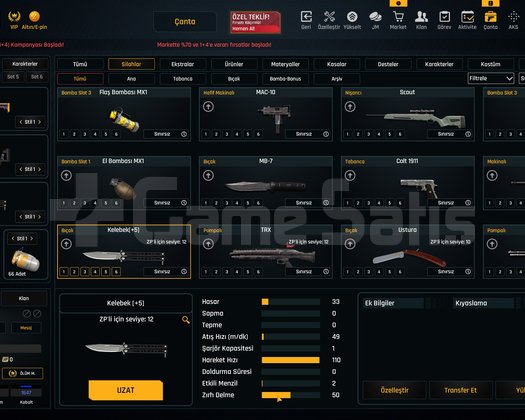Click the upgrade arrow on MAC-10 card

tap(208, 107)
